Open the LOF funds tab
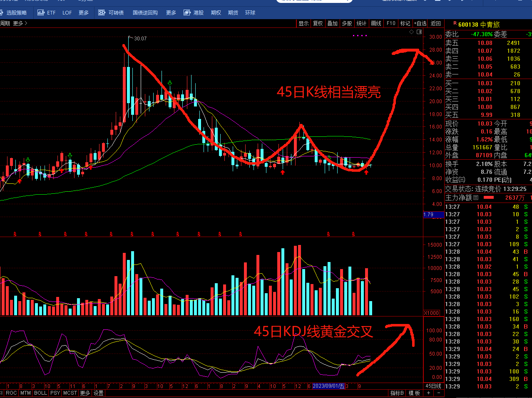The image size is (532, 398). pyautogui.click(x=67, y=13)
